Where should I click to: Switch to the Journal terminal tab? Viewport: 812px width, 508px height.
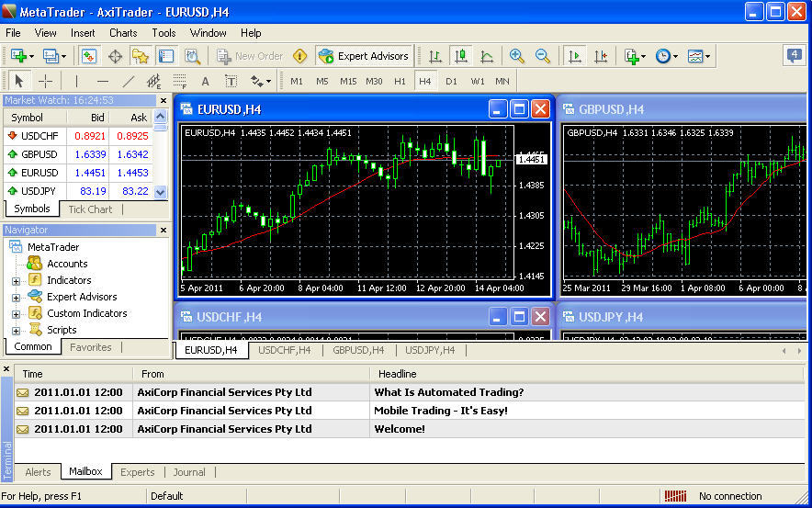click(189, 472)
